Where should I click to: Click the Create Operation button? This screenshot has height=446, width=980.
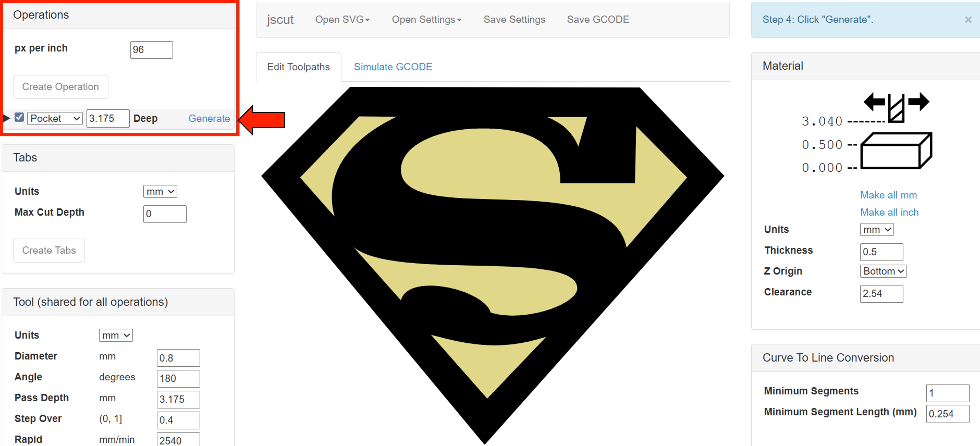[x=60, y=87]
